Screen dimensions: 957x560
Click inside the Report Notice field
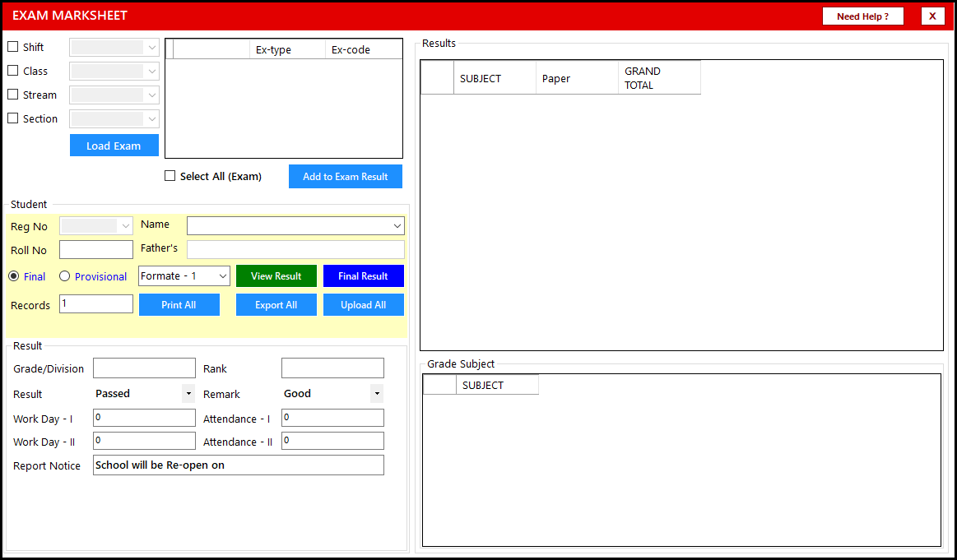pos(238,465)
